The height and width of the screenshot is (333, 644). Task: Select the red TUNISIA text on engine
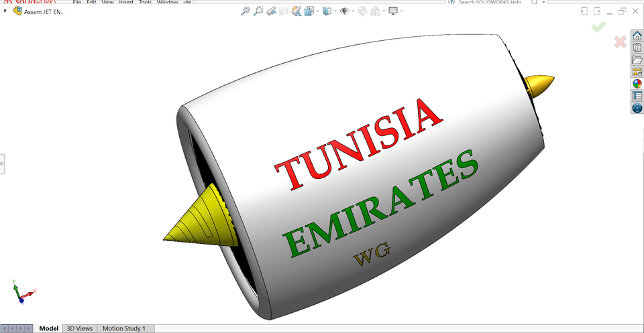[x=358, y=144]
